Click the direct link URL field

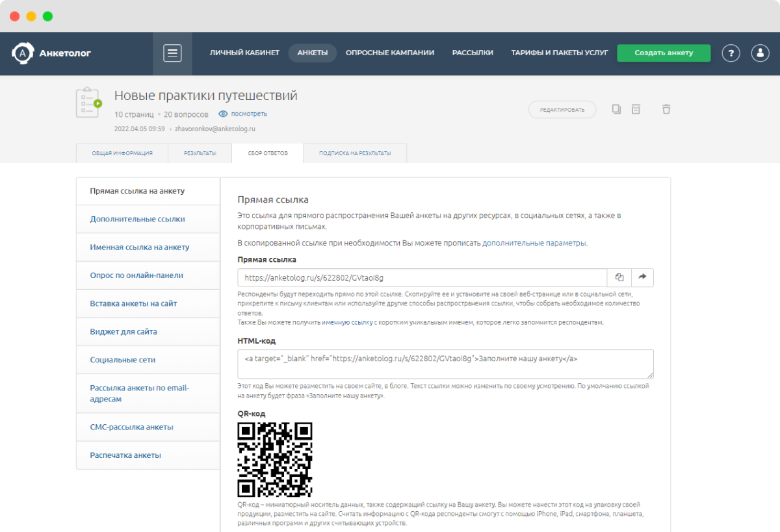click(x=422, y=277)
